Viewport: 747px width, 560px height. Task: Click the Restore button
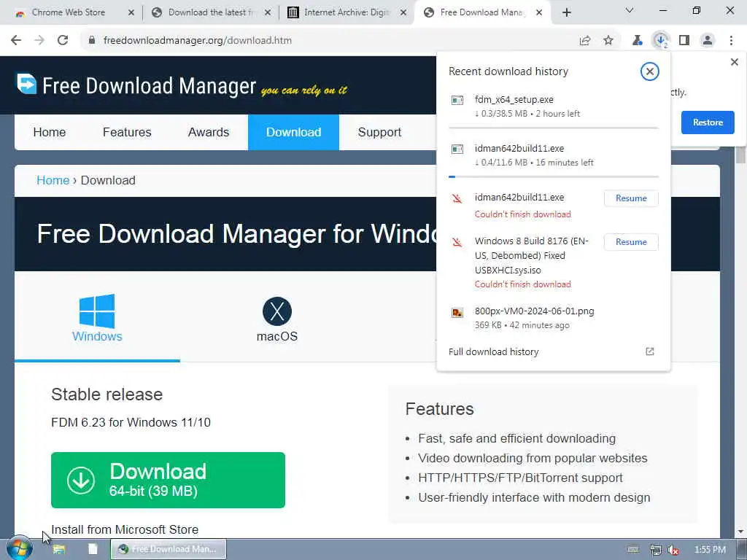708,122
